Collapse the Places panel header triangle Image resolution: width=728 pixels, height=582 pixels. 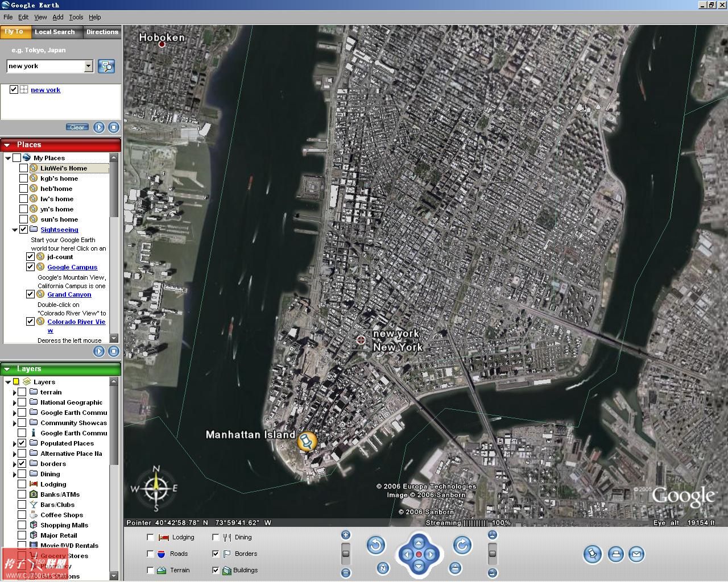(7, 145)
